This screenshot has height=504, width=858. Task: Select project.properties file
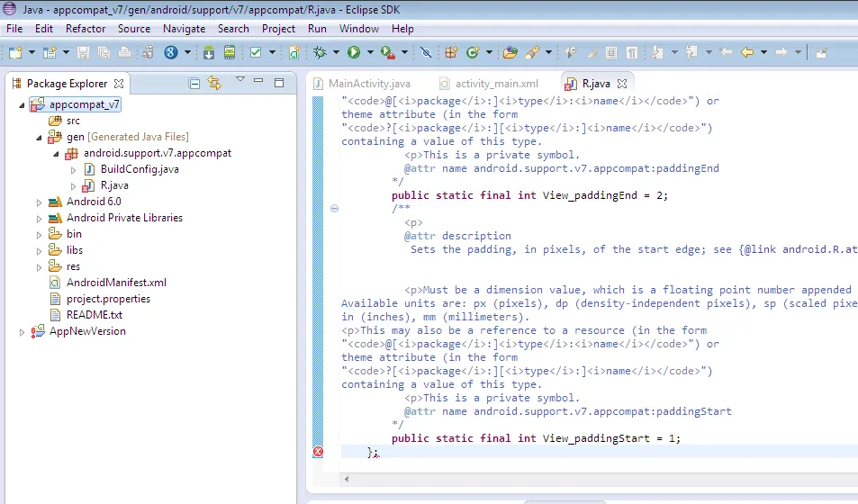pyautogui.click(x=108, y=299)
